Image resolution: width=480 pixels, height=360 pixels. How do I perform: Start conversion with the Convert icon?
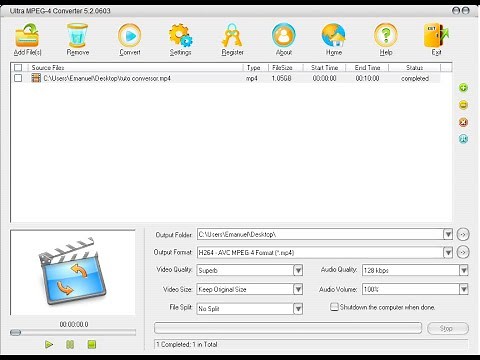(130, 35)
